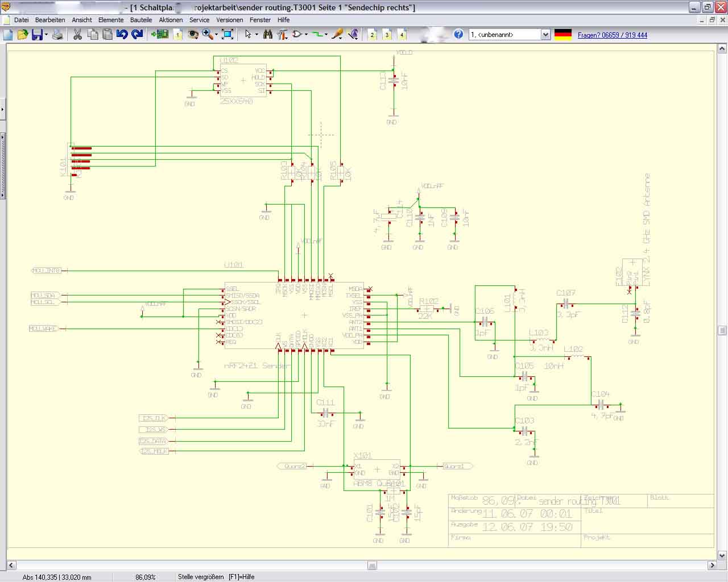This screenshot has height=582, width=728.
Task: Open the Aktionen menu
Action: [171, 20]
